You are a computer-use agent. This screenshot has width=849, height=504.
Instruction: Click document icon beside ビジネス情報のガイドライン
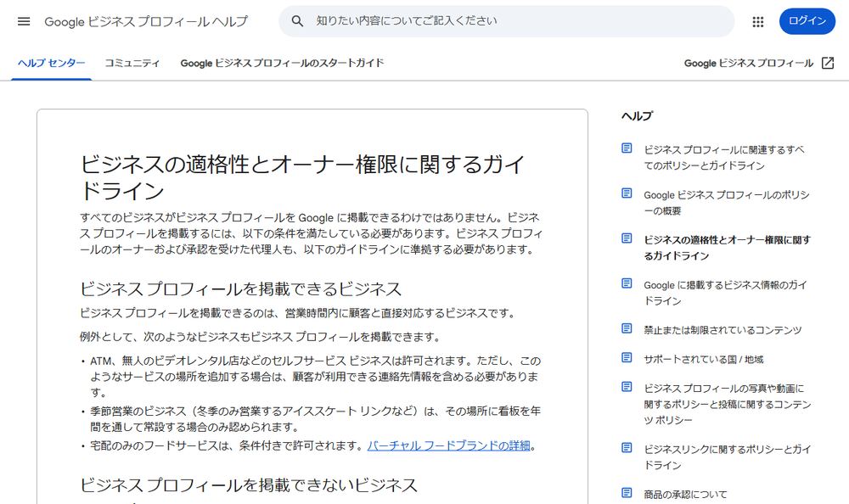tap(627, 283)
